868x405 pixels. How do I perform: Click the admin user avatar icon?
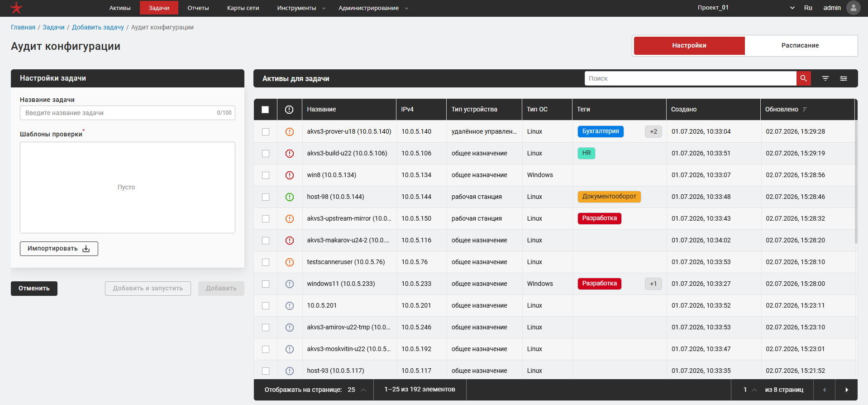click(854, 8)
